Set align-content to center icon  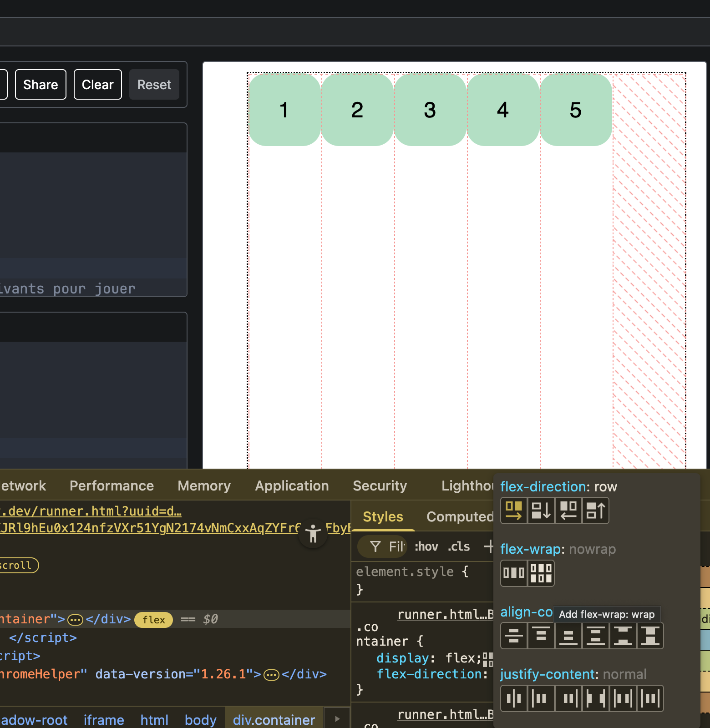(514, 636)
